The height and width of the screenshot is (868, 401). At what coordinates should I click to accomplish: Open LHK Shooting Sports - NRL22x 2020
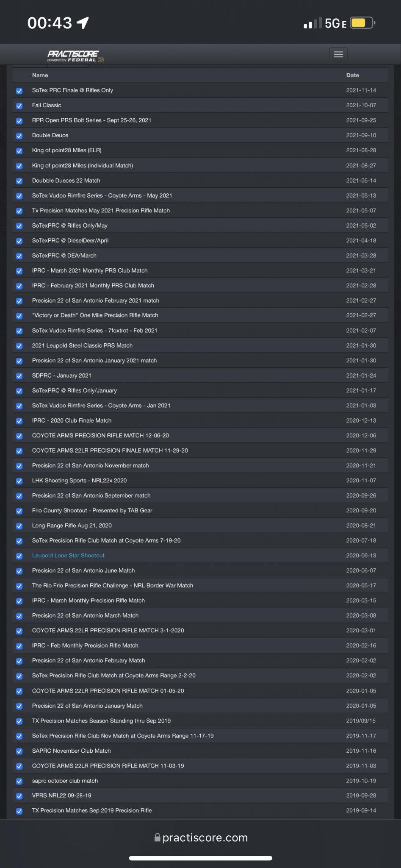79,480
